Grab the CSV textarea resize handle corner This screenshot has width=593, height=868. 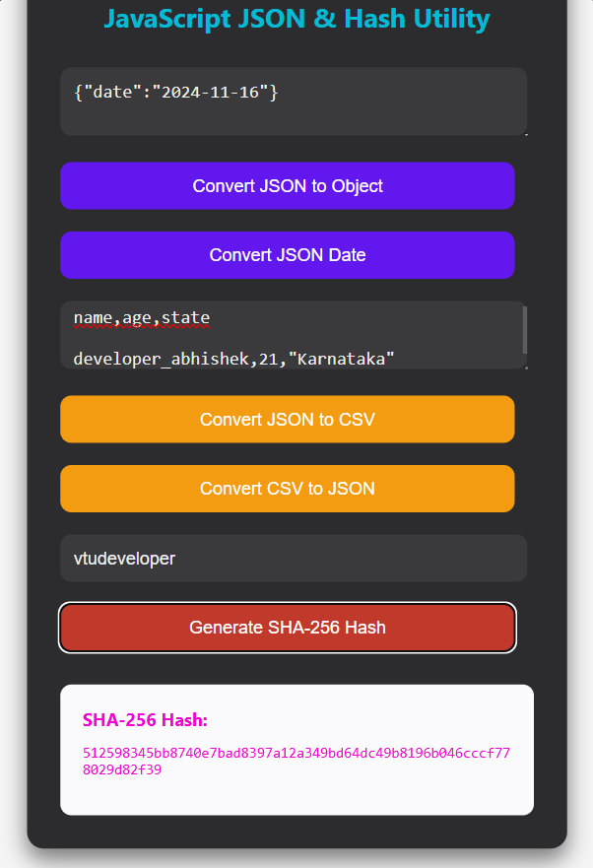click(525, 367)
